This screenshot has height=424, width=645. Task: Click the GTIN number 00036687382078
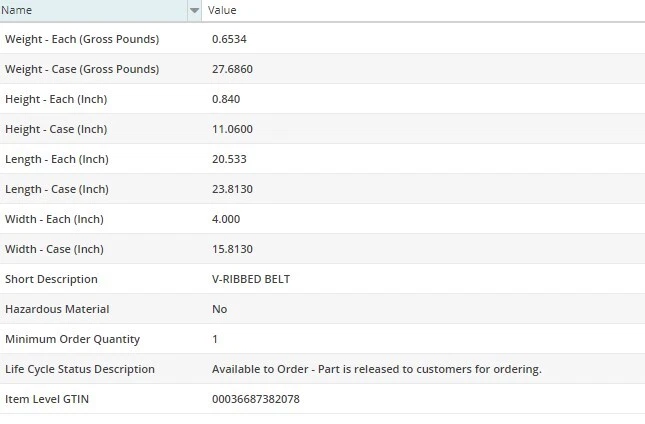point(255,399)
